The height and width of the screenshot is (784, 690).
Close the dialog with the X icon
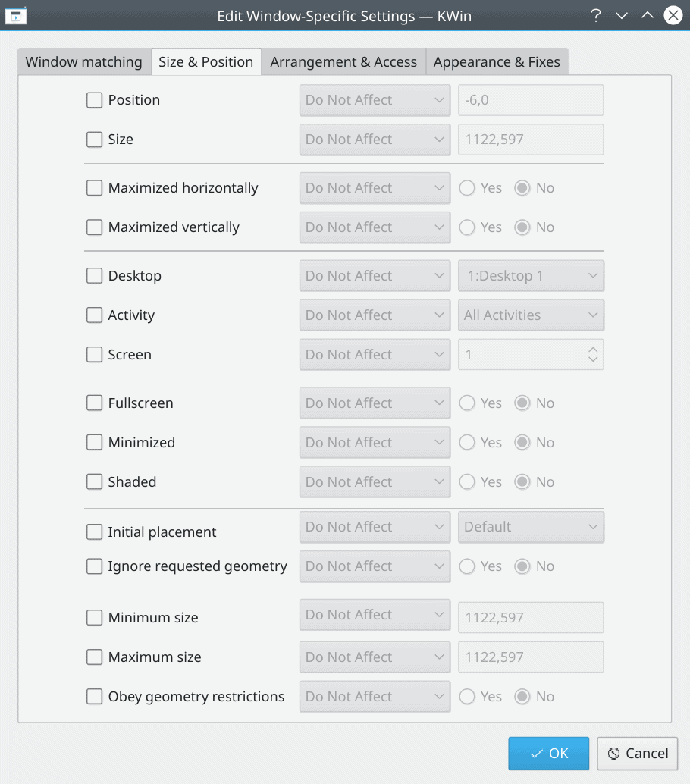point(673,15)
